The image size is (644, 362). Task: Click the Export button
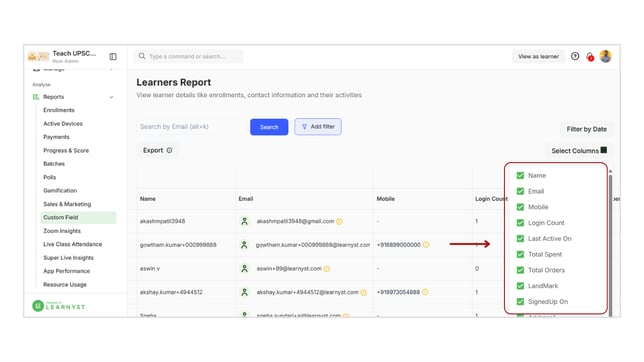tap(157, 150)
